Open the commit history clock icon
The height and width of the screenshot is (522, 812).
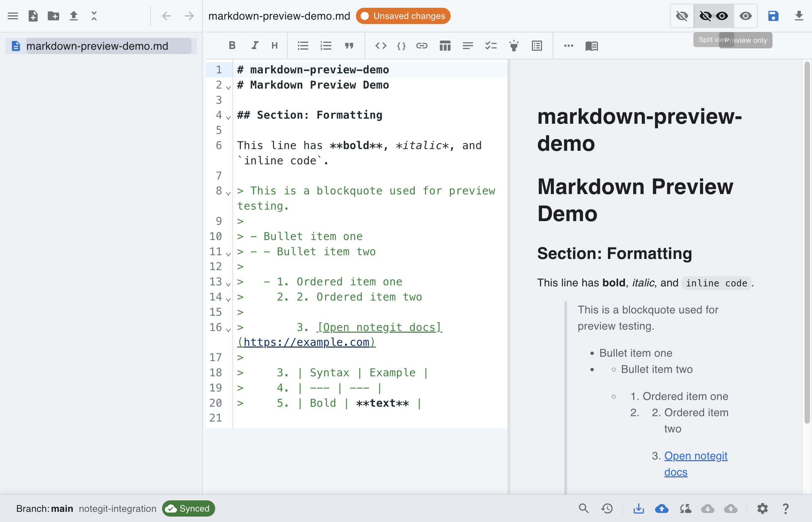tap(607, 508)
